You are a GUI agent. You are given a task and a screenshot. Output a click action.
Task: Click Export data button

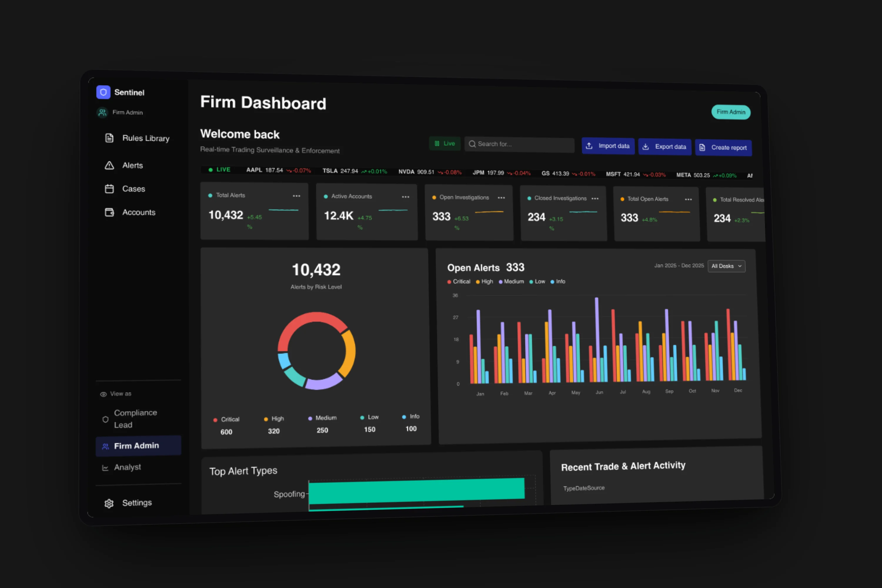[x=665, y=147]
